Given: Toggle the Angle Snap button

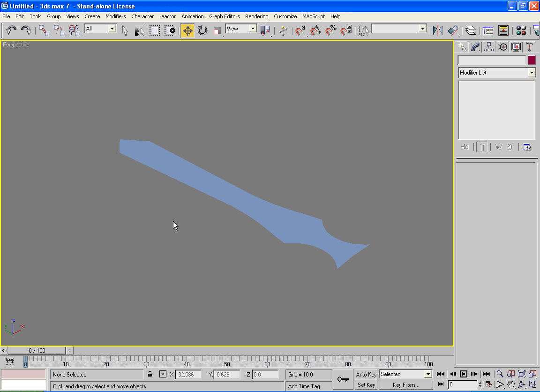Looking at the screenshot, I should [x=315, y=30].
